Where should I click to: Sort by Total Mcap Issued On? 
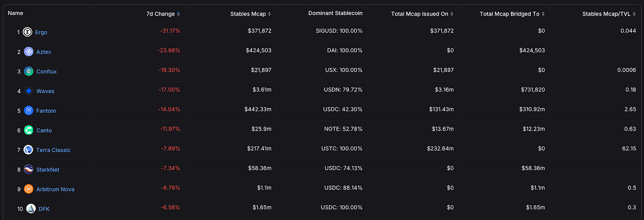[x=422, y=14]
